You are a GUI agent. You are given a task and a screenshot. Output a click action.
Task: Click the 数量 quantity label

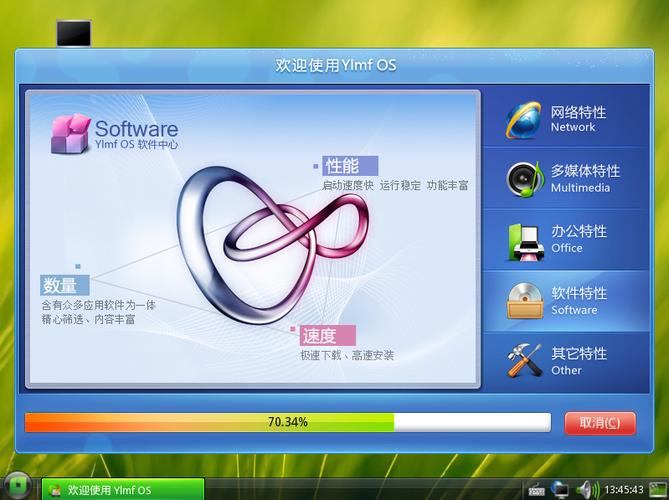(65, 285)
